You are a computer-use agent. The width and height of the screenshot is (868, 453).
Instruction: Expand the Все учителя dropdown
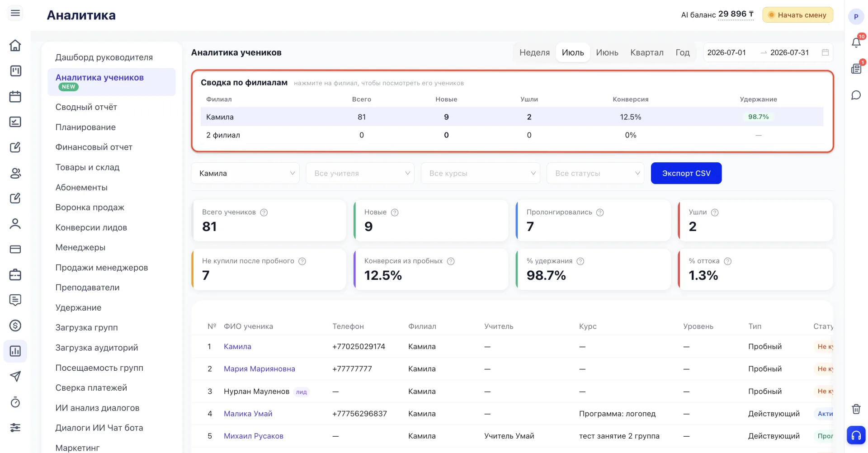point(360,173)
